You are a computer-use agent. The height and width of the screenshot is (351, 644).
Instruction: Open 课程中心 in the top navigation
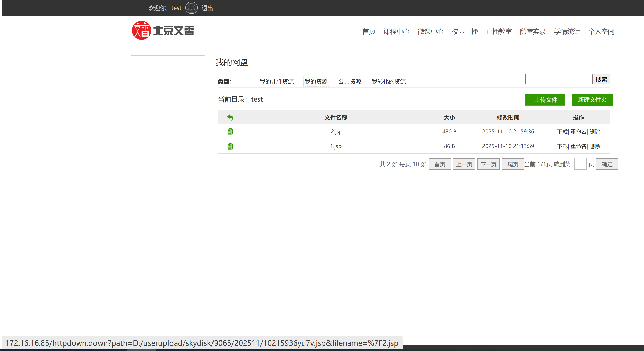tap(396, 31)
